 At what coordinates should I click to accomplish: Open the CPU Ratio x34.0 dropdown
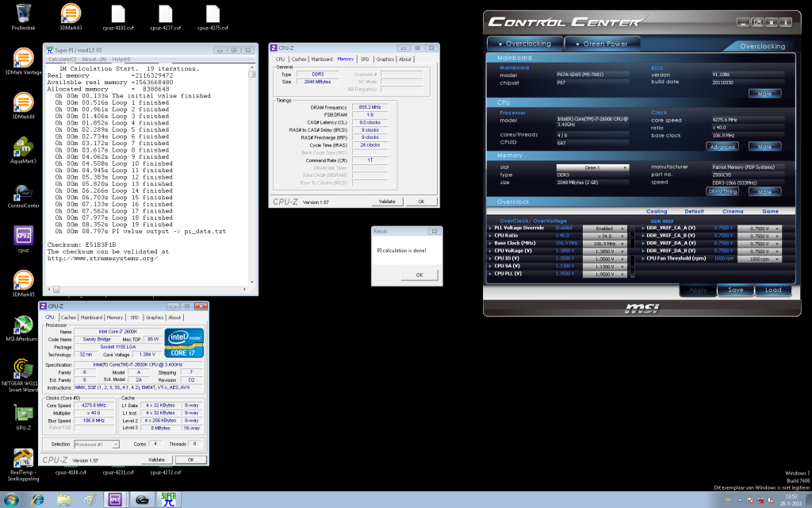[x=604, y=236]
